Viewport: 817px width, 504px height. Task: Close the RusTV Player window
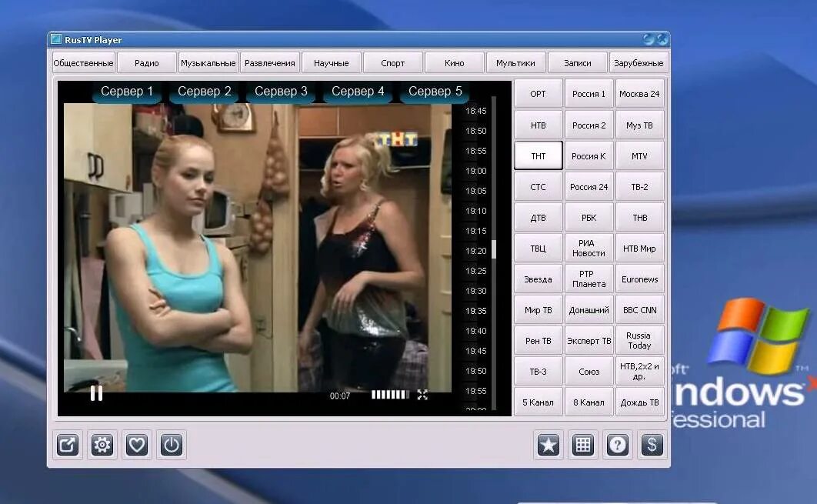(x=662, y=39)
